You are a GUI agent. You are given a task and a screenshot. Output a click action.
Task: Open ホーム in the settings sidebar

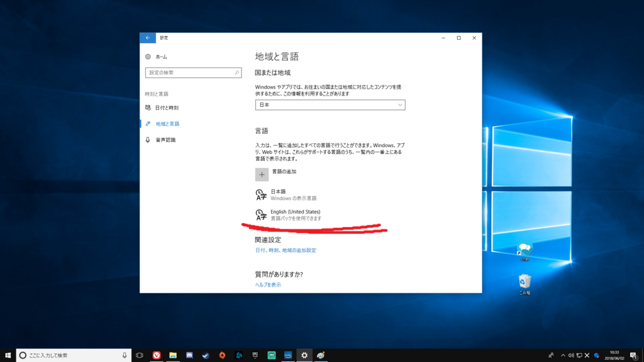coord(157,57)
